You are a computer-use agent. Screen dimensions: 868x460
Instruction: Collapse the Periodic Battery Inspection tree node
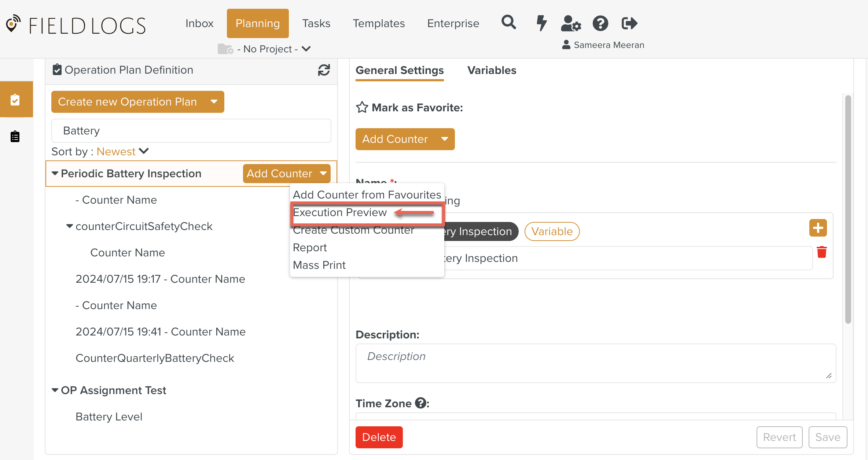pos(55,173)
